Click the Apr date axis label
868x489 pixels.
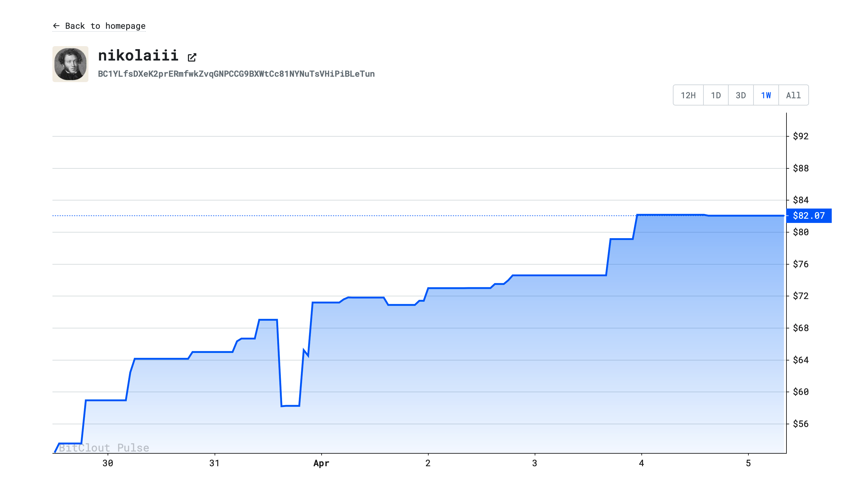[x=321, y=463]
